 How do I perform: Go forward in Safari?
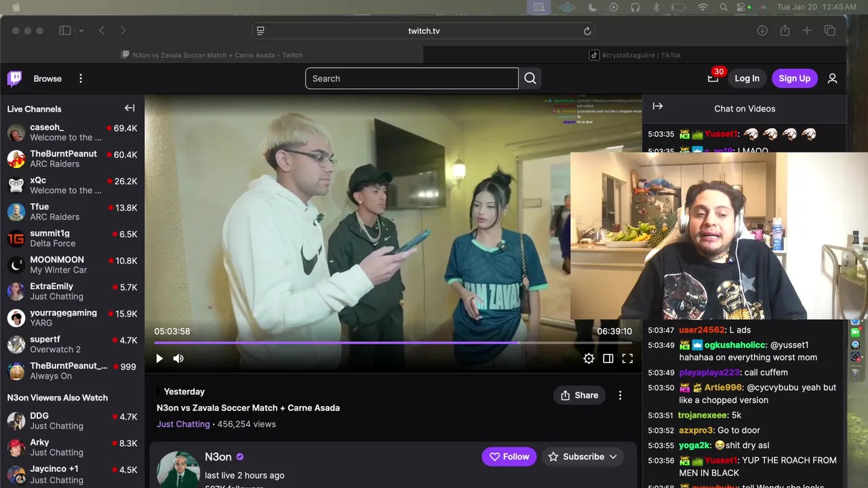point(123,30)
